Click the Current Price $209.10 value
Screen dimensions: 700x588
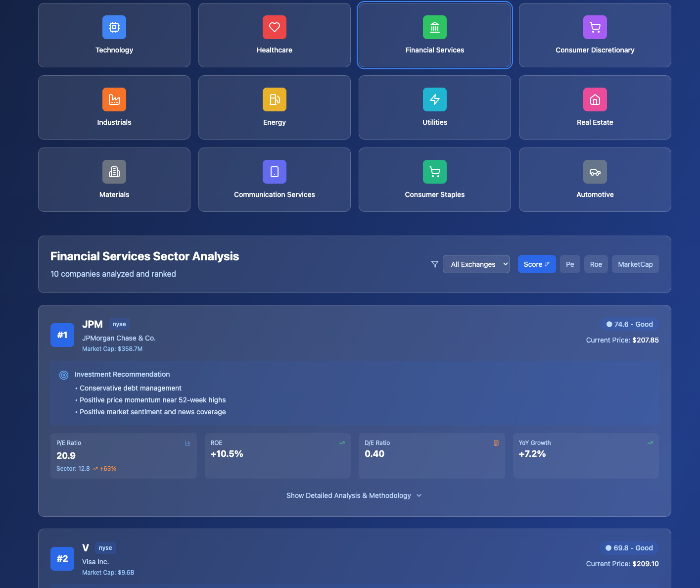coord(646,564)
